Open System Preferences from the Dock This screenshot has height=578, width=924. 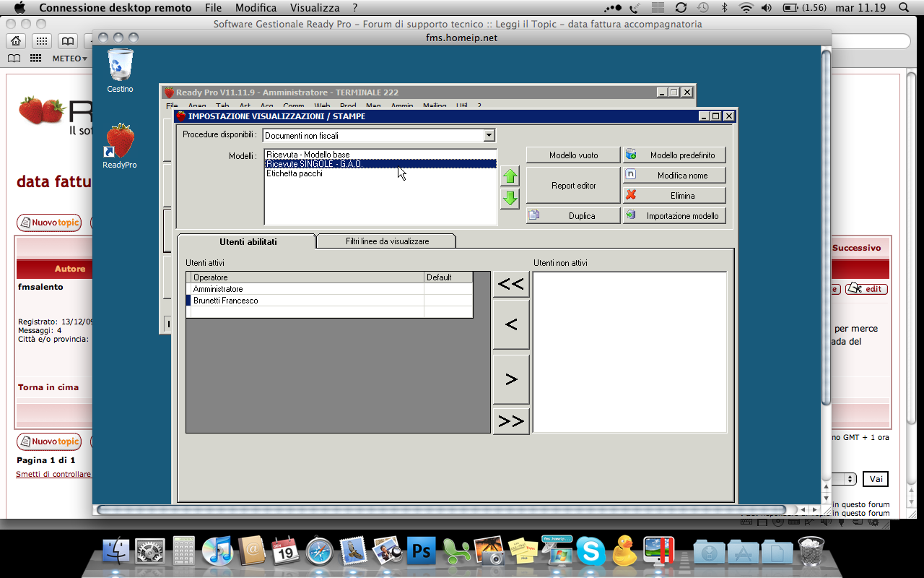pyautogui.click(x=150, y=551)
